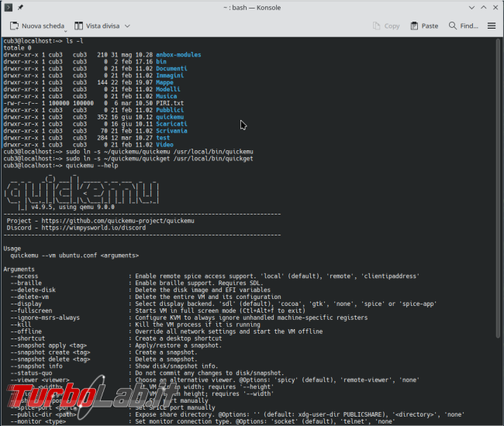Image resolution: width=504 pixels, height=426 pixels.
Task: Click the Mappe directory entry
Action: [164, 83]
